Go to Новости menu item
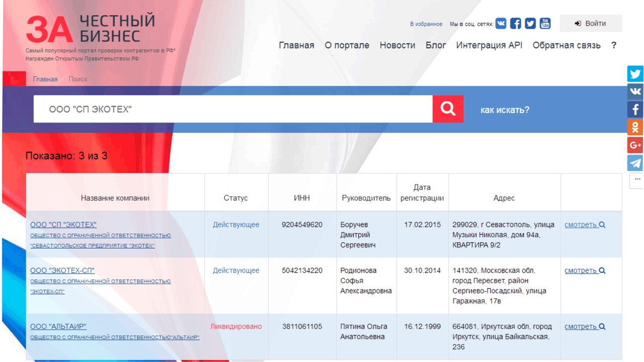Screen dimensions: 644x362 397,45
